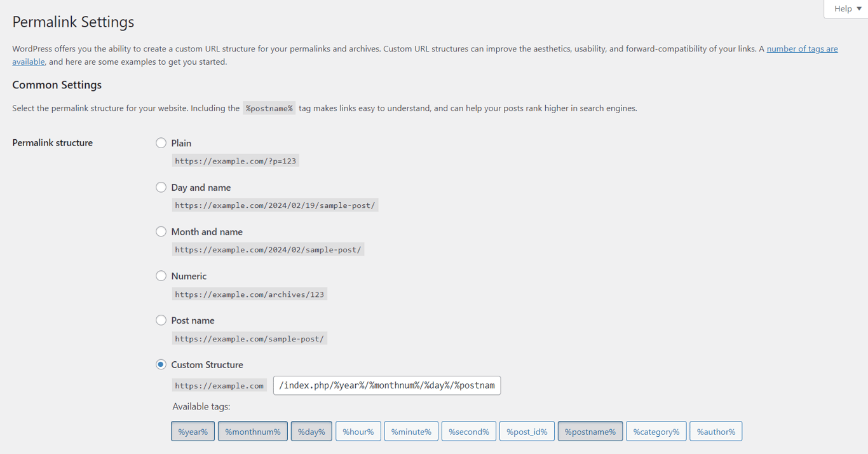Add the %post_id% tag

pos(526,430)
